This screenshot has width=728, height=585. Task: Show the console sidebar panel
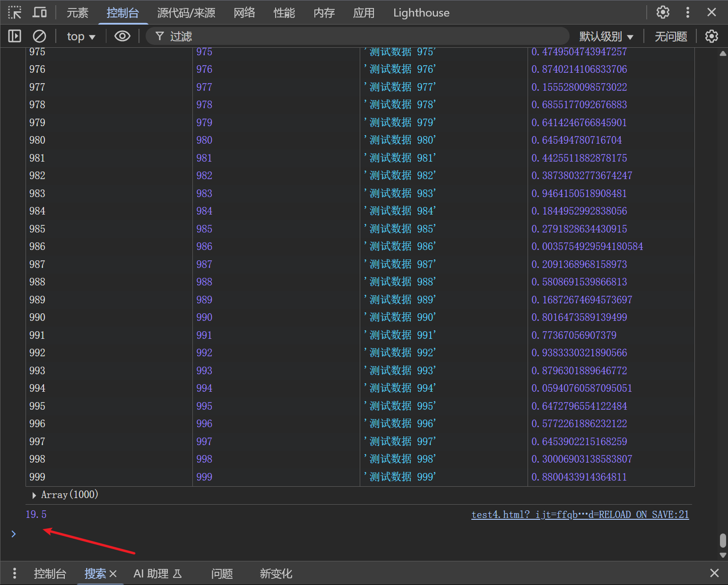point(15,36)
